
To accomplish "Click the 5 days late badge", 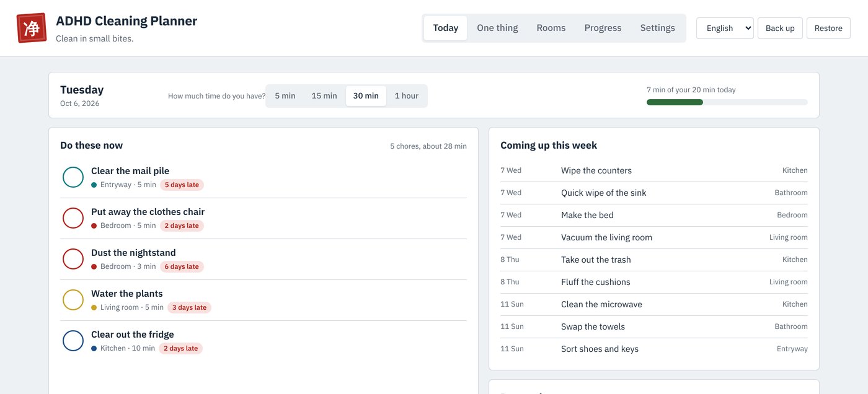I will click(x=182, y=185).
